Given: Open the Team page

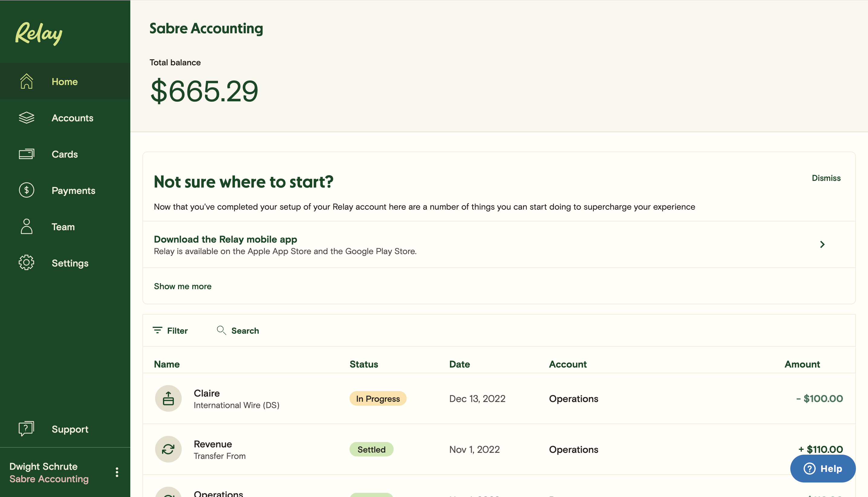Looking at the screenshot, I should click(65, 227).
